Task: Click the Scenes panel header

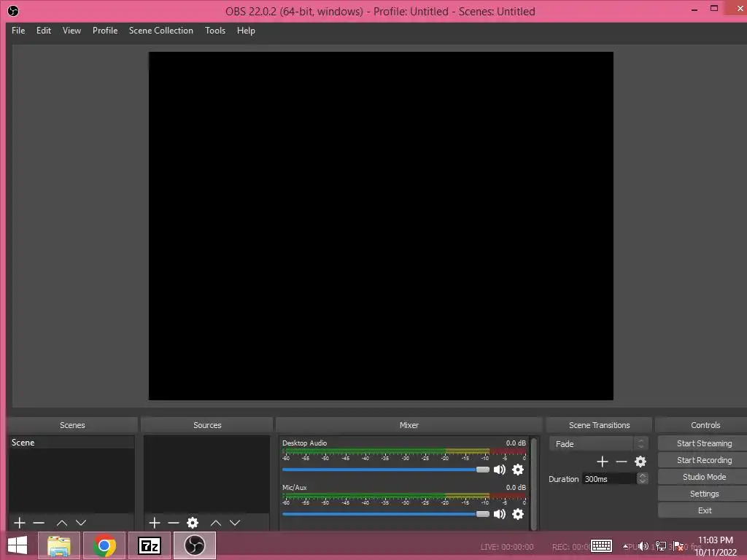Action: point(72,425)
